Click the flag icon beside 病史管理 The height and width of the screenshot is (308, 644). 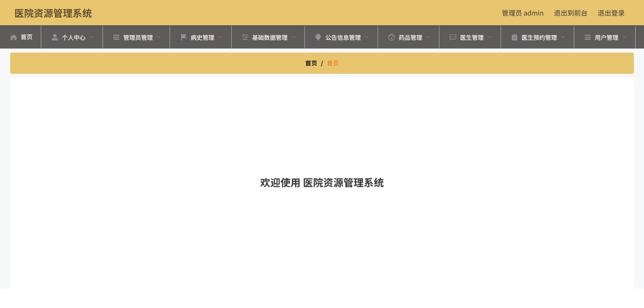pos(183,37)
